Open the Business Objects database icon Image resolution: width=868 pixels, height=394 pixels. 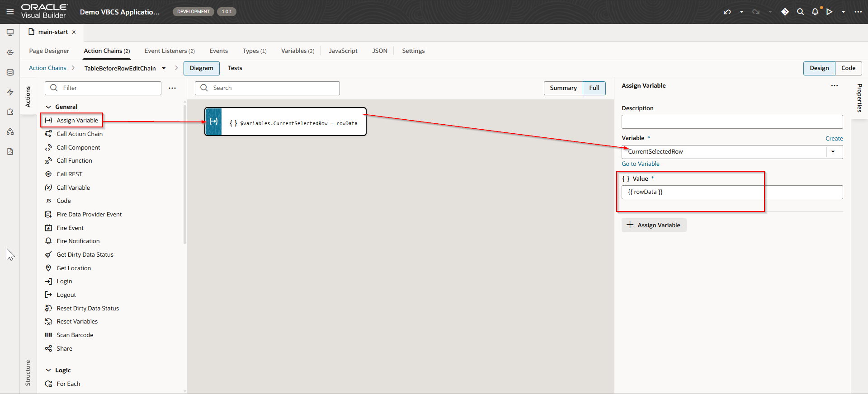[10, 72]
